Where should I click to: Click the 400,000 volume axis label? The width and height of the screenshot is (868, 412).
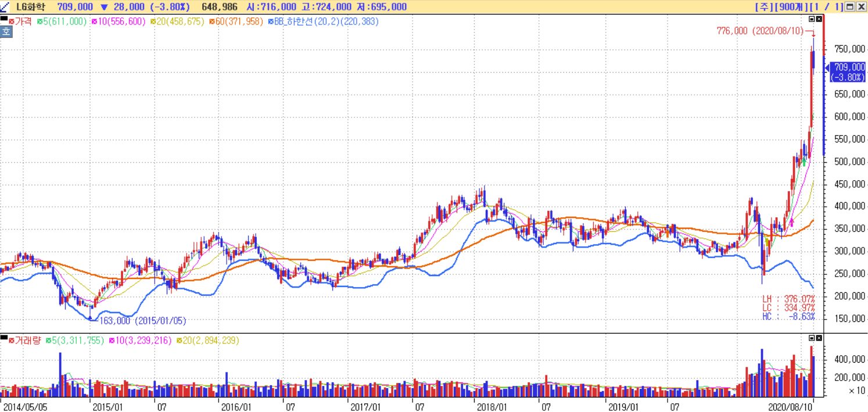coord(849,360)
